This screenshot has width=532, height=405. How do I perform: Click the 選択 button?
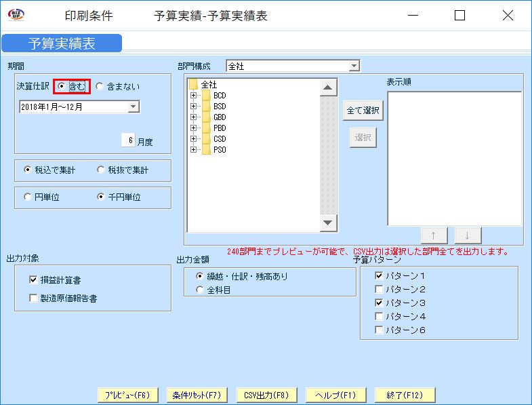coord(363,138)
